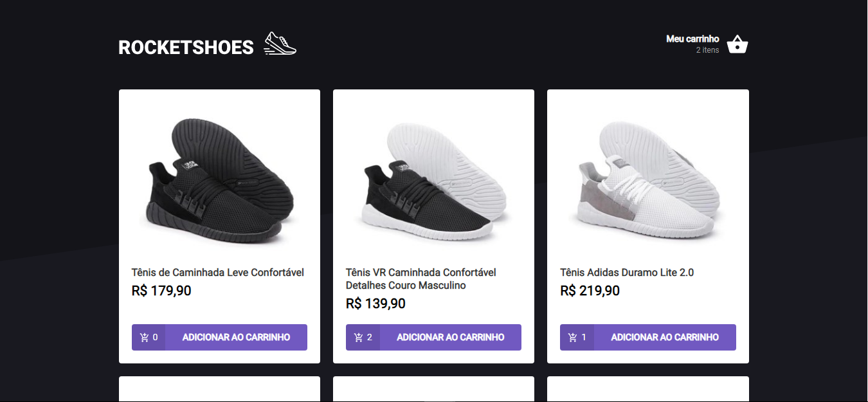
Task: Click the 2 itens text under Meu carrinho
Action: [708, 50]
